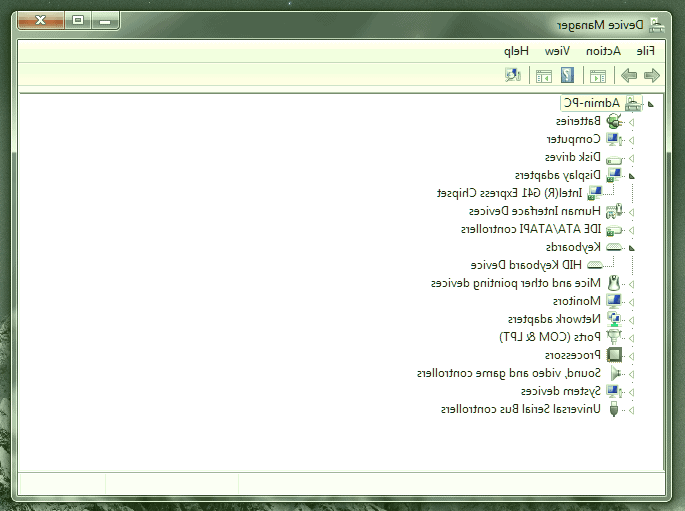This screenshot has height=511, width=685.
Task: Select the 'Human Interface Devices' text
Action: [x=535, y=211]
